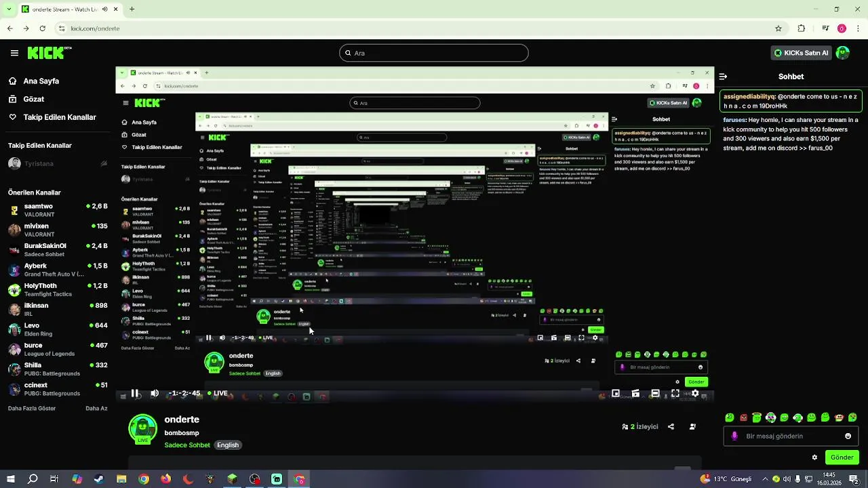Open Ayberk recommended channel
This screenshot has width=868, height=488.
tap(58, 270)
